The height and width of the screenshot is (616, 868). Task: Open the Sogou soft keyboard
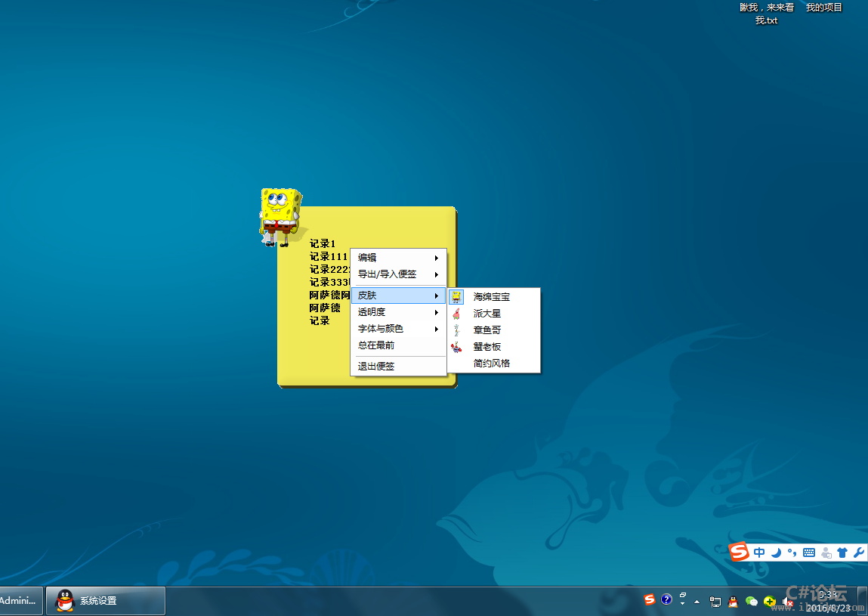tap(809, 553)
